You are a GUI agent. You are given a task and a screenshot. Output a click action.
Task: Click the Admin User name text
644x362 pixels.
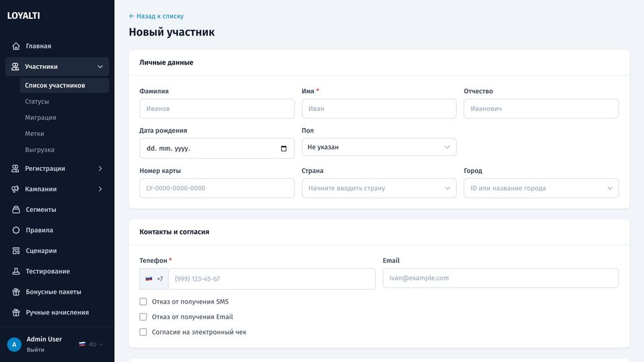44,339
